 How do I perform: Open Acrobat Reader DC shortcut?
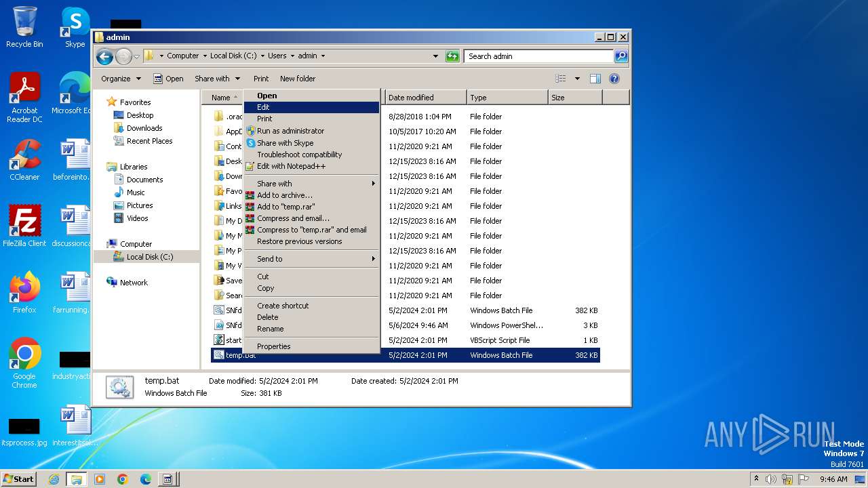point(24,98)
